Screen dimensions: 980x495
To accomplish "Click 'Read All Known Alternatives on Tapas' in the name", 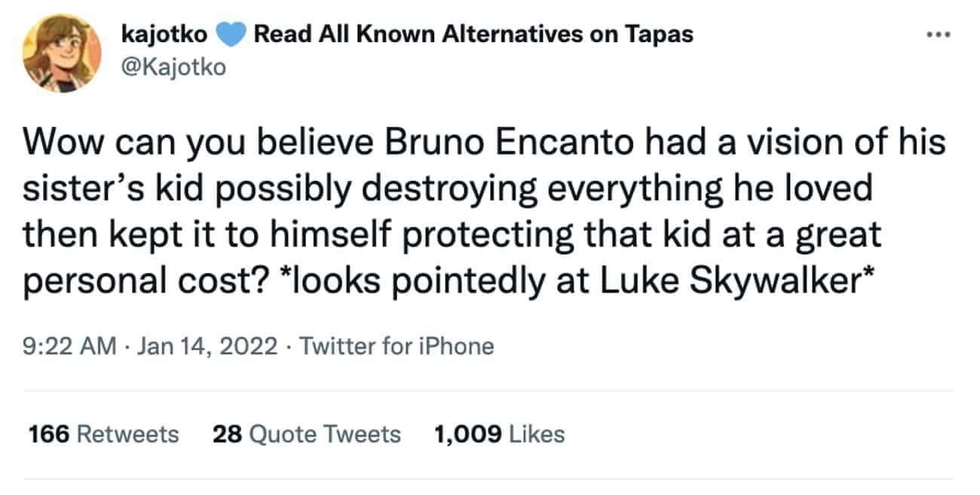I will (474, 33).
